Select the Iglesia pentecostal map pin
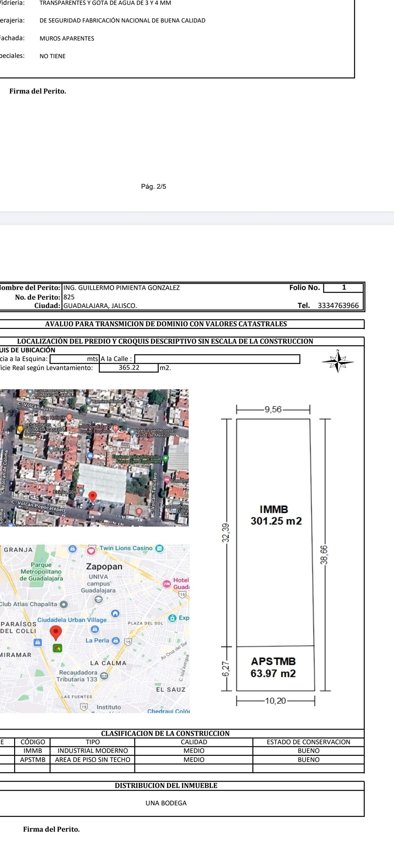 coord(132,432)
